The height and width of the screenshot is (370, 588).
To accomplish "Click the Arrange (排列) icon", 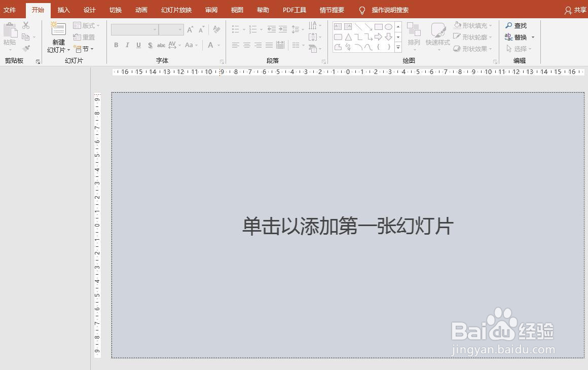I will [x=414, y=36].
